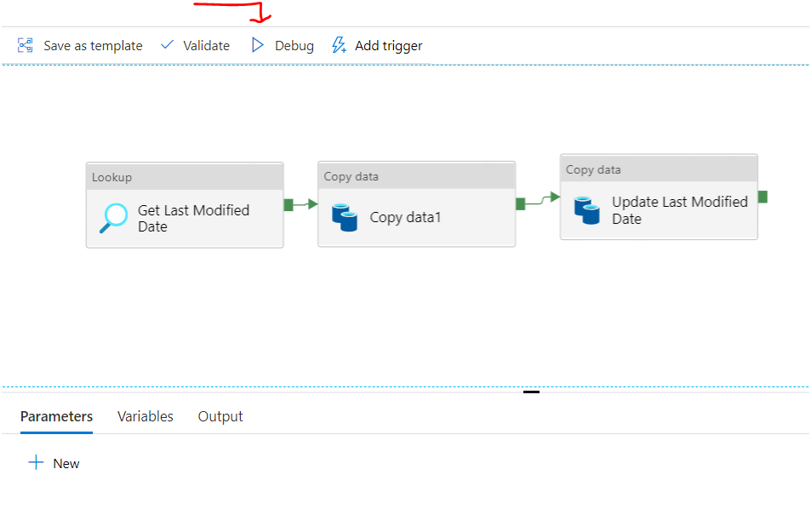Open the Parameters tab

pyautogui.click(x=56, y=416)
